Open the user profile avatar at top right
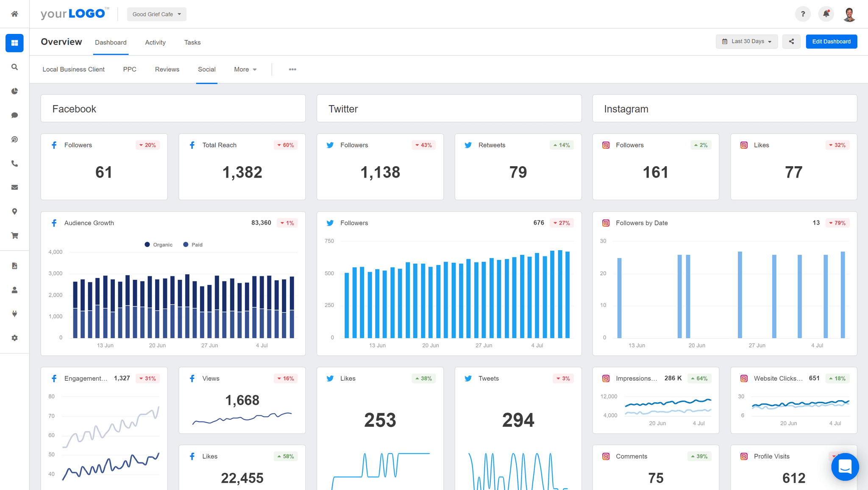868x490 pixels. point(849,14)
